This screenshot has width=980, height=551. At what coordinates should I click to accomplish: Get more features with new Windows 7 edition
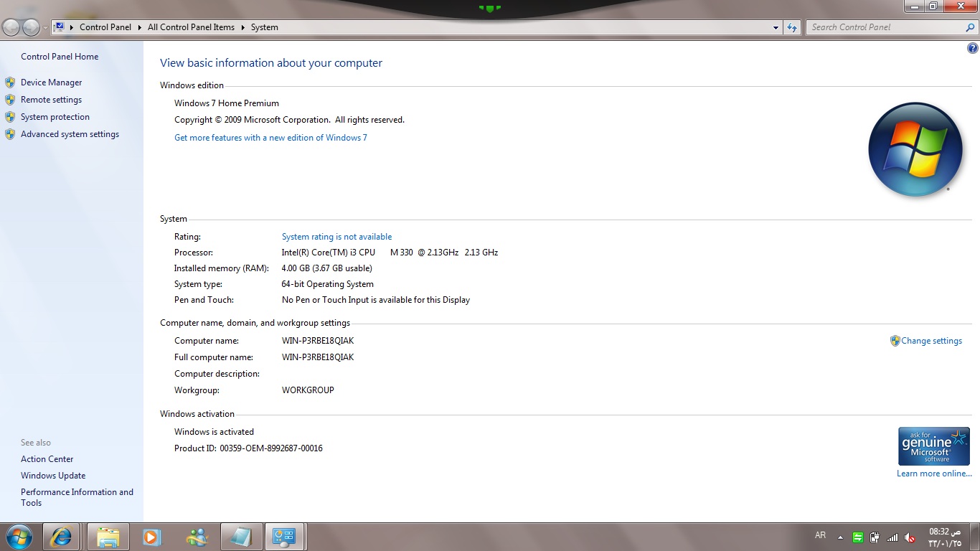(270, 138)
